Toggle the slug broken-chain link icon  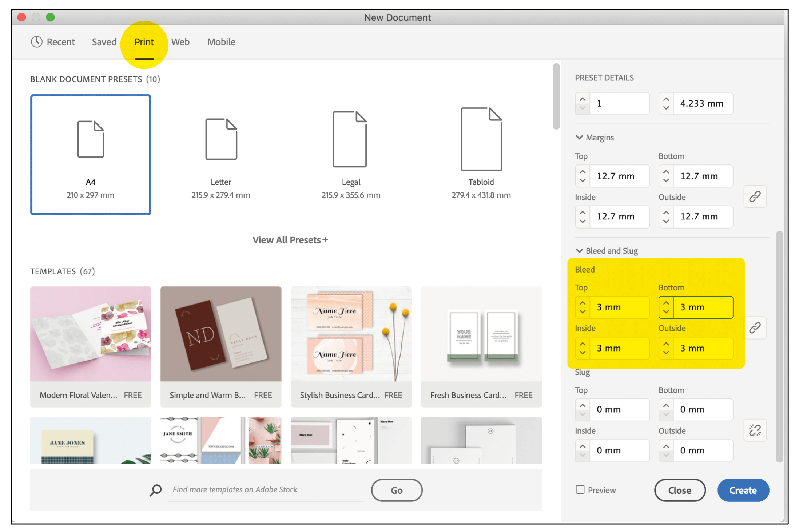(755, 430)
